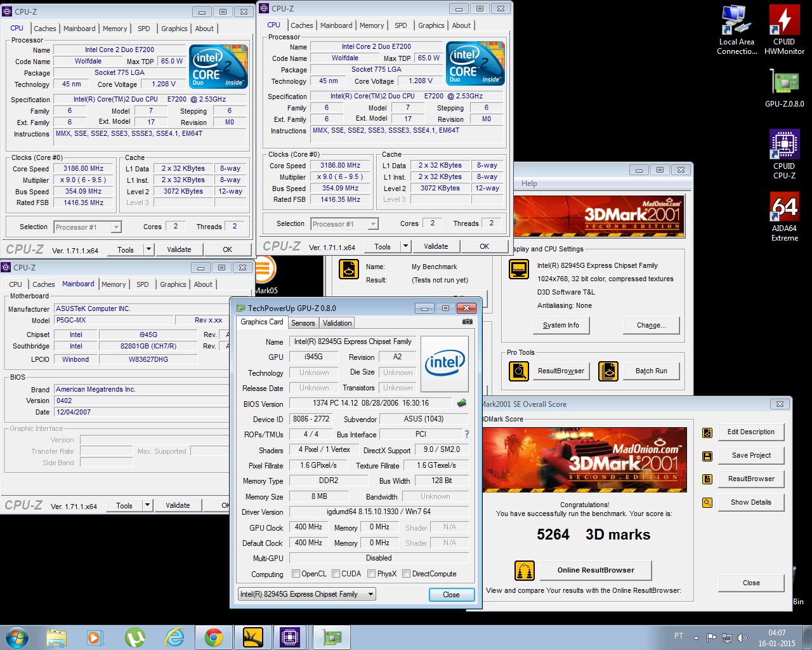Click the clock in the system tray

(776, 638)
